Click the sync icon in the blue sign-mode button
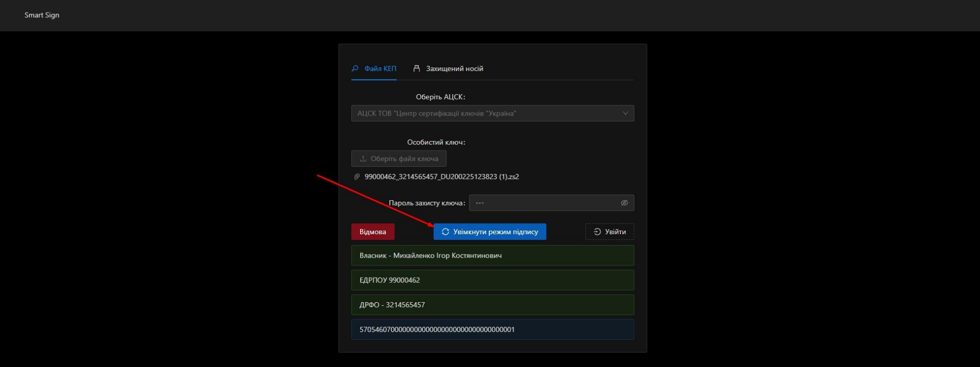Image resolution: width=980 pixels, height=367 pixels. (x=445, y=232)
